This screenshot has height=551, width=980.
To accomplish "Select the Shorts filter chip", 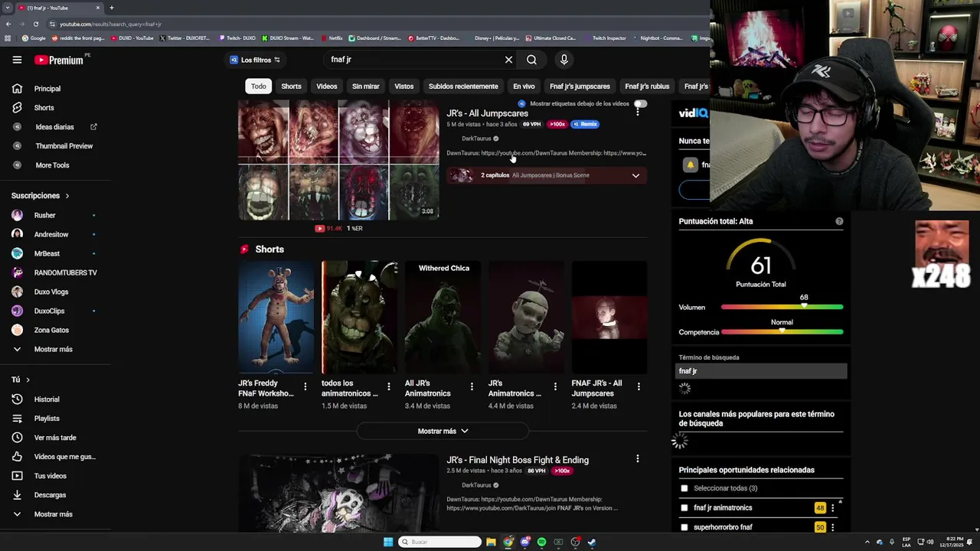I will coord(291,86).
